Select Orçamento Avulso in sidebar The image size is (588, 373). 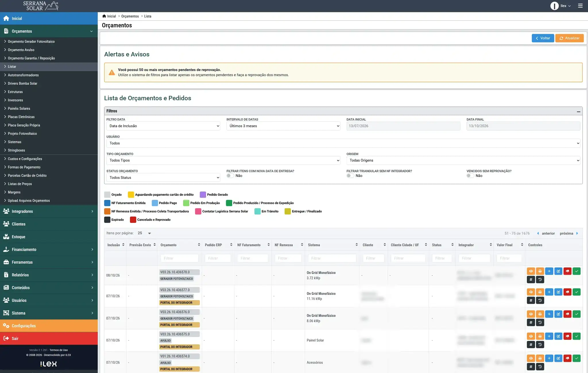[x=21, y=50]
